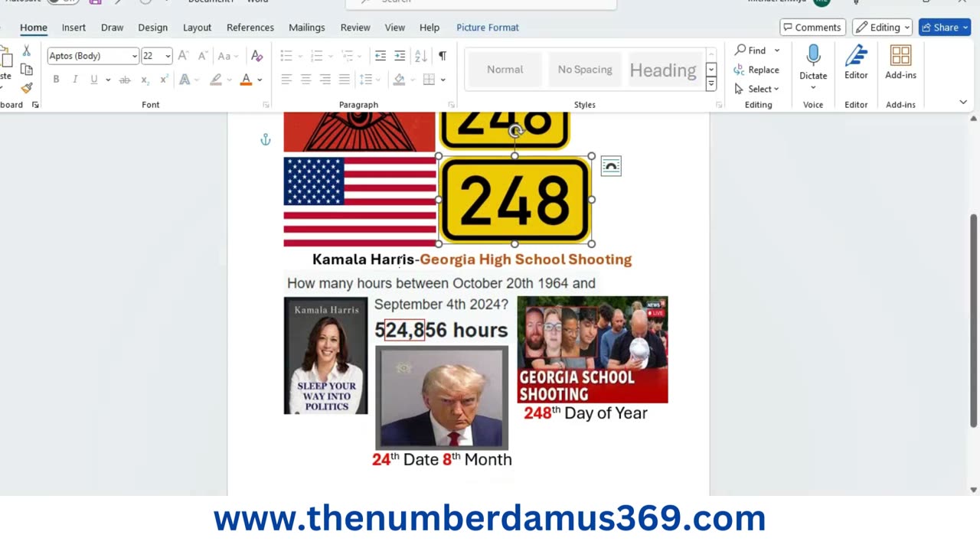980x551 pixels.
Task: Open the Aptos (Body) font name dropdown
Action: (x=134, y=56)
